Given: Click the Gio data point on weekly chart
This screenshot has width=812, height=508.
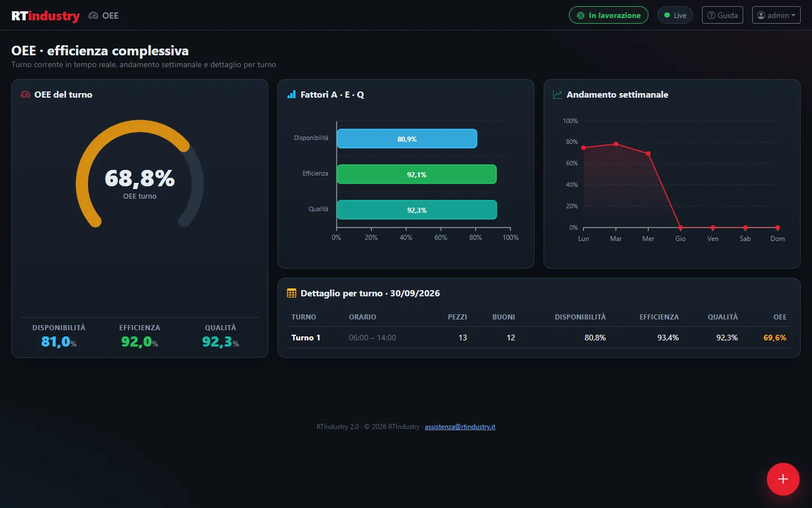Looking at the screenshot, I should (681, 227).
